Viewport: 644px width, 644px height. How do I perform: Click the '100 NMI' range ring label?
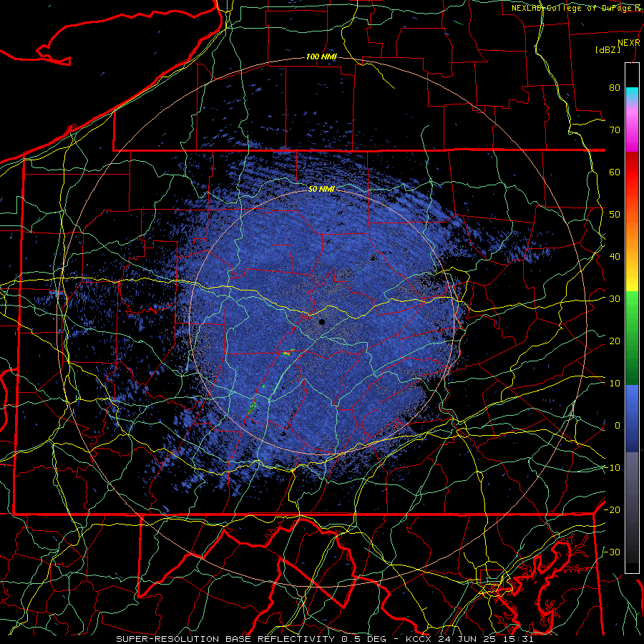(321, 57)
